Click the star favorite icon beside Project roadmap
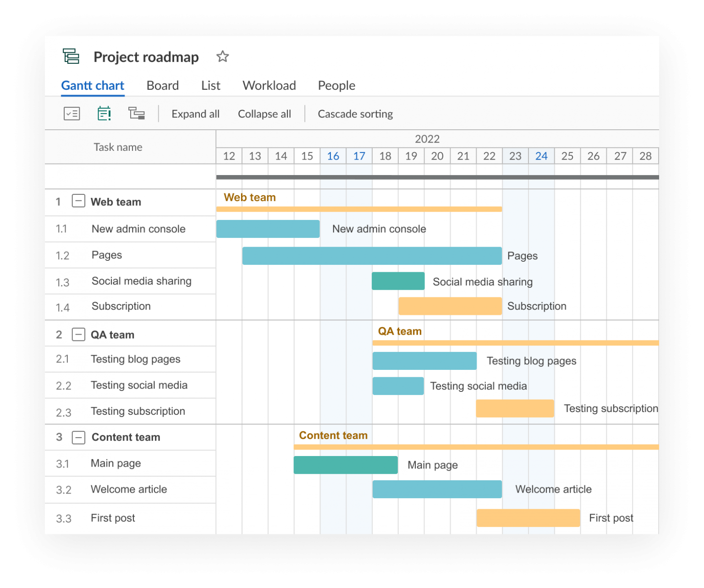 pos(223,56)
